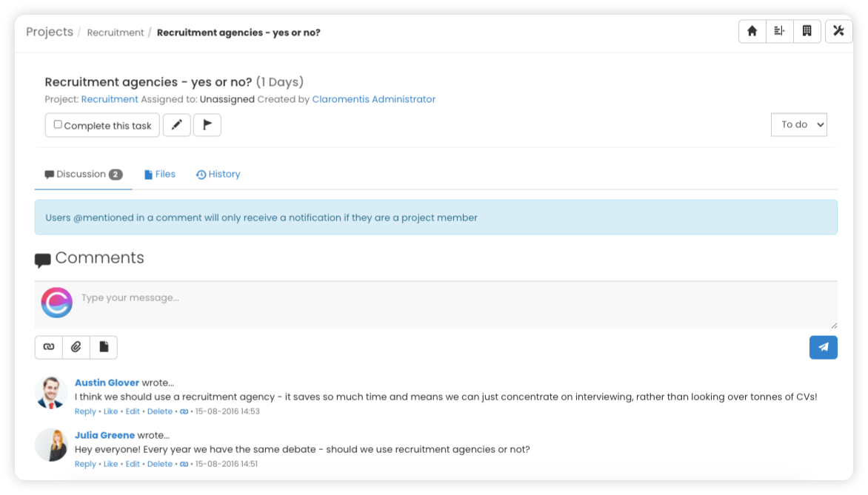Click permalink icon on Julia Greene's comment
The image size is (868, 495).
click(x=184, y=464)
